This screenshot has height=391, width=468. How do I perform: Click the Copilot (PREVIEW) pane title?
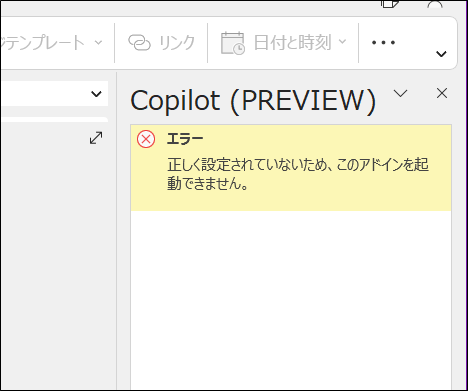point(253,100)
